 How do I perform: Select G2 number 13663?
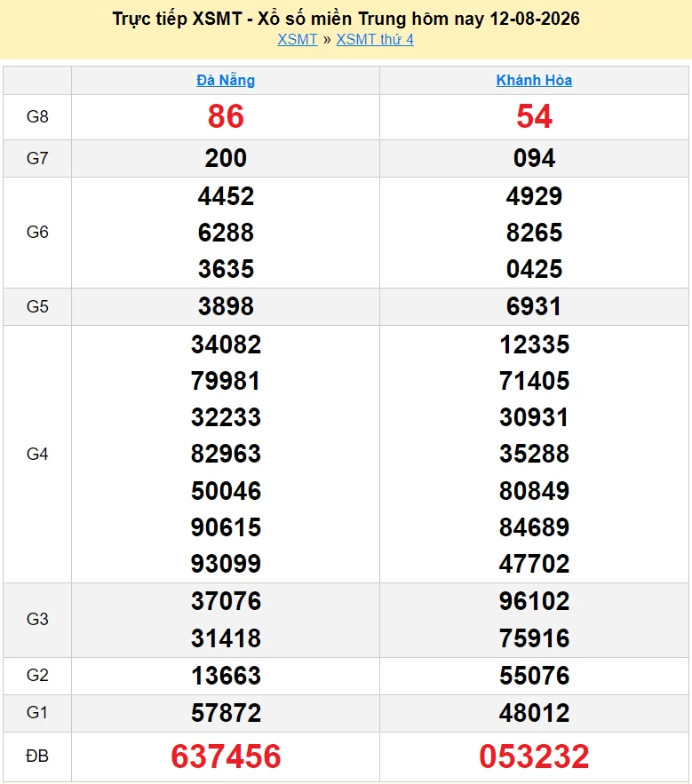(x=226, y=676)
